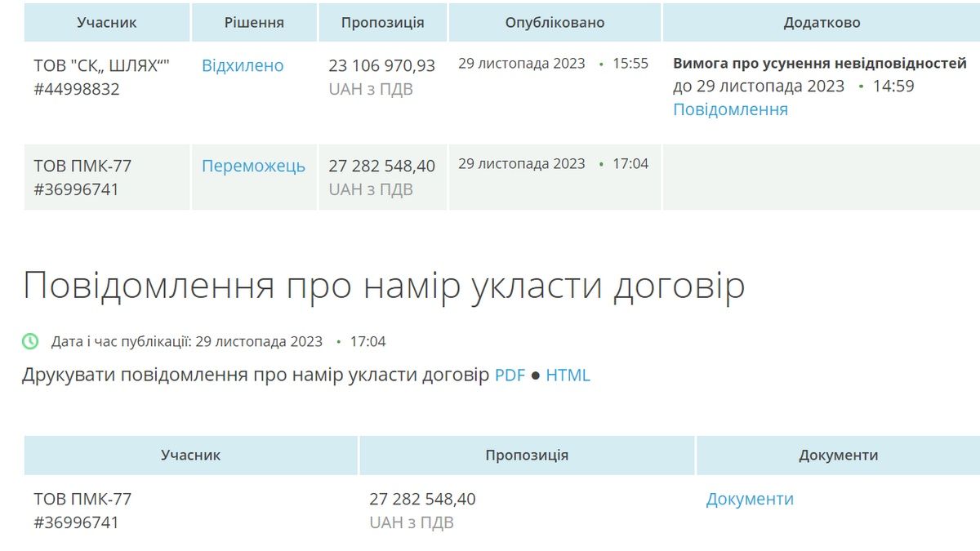Screen dimensions: 980x551
Task: Click the "Опубліковано" column header
Action: 555,23
